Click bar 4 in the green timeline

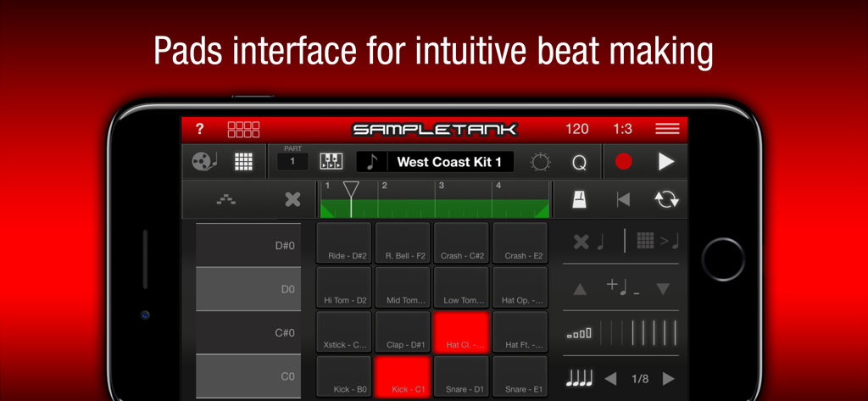click(x=520, y=199)
